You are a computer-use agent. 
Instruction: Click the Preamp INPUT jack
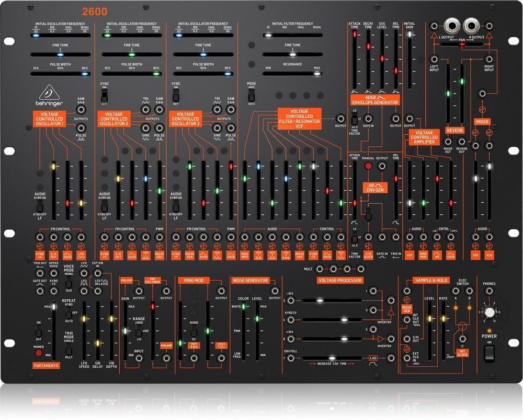click(x=139, y=358)
